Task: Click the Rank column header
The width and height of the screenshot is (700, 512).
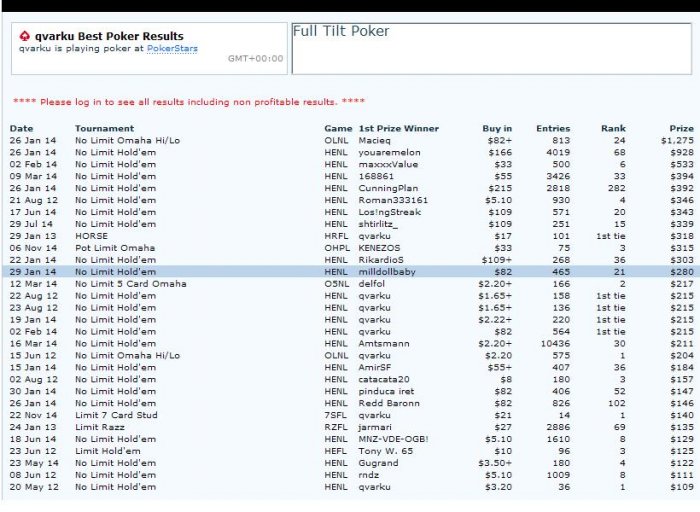Action: [x=613, y=129]
